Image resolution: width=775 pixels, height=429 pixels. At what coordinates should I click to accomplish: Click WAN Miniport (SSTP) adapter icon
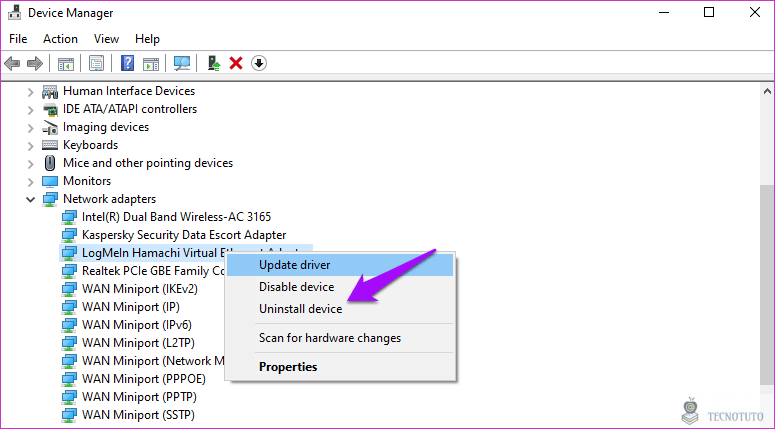[69, 415]
